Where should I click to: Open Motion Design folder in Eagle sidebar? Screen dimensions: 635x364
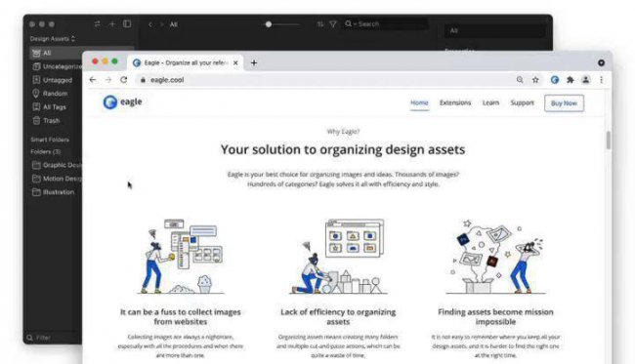click(x=57, y=179)
